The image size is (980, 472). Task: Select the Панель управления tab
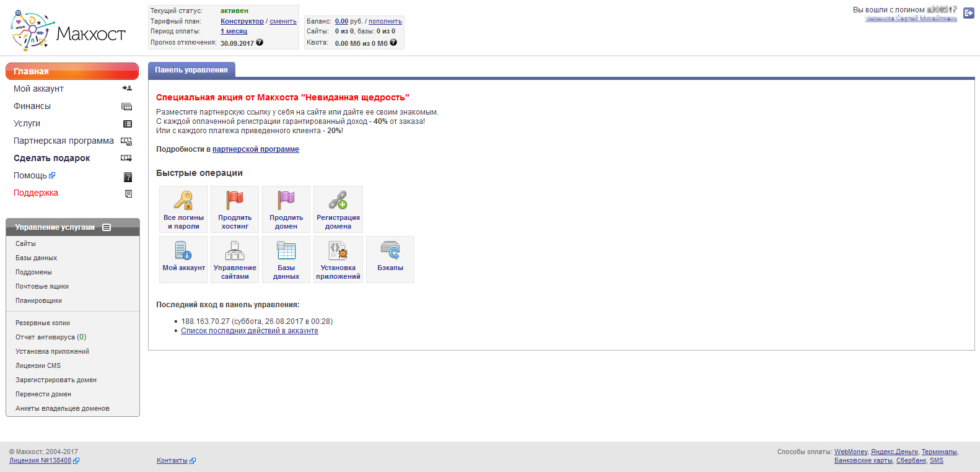click(191, 70)
